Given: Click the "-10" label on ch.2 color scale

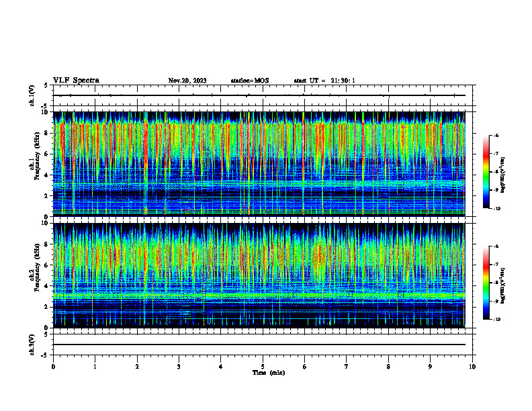Looking at the screenshot, I should (x=497, y=320).
